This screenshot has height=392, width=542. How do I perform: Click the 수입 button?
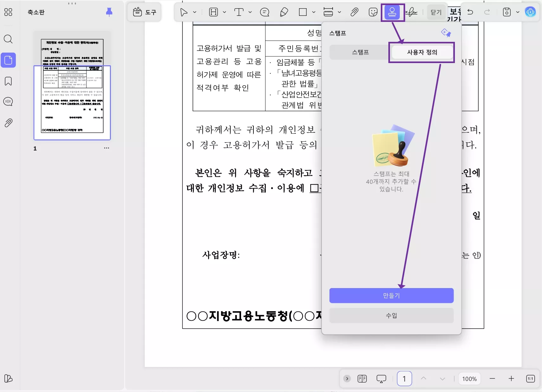(x=392, y=315)
